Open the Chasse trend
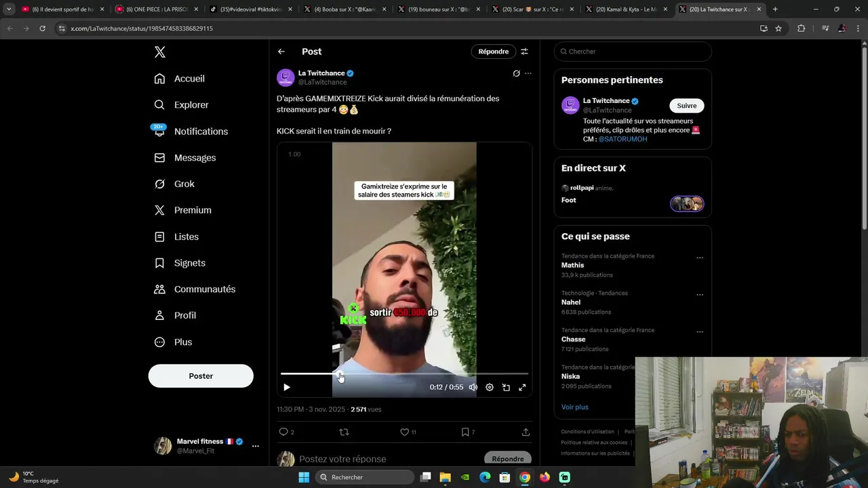This screenshot has height=488, width=868. pos(573,340)
